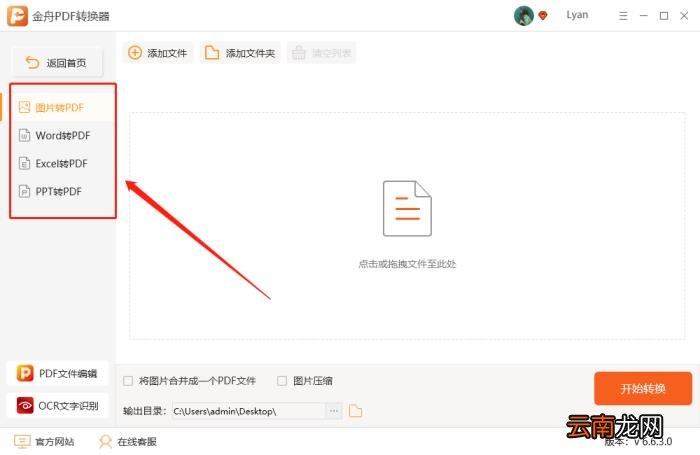Click the document icon in drop area
The width and height of the screenshot is (700, 455).
pos(407,209)
